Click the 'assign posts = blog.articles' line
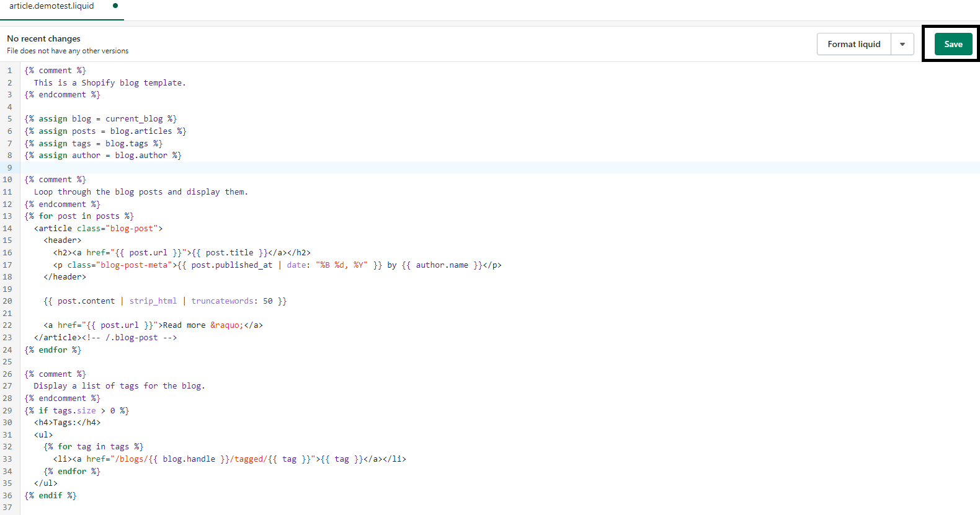The image size is (980, 515). pos(105,131)
